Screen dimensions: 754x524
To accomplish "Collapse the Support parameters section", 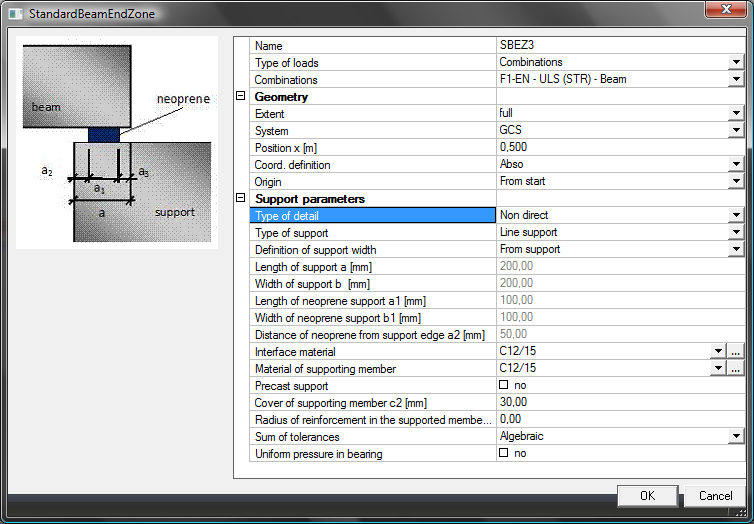I will pos(240,199).
